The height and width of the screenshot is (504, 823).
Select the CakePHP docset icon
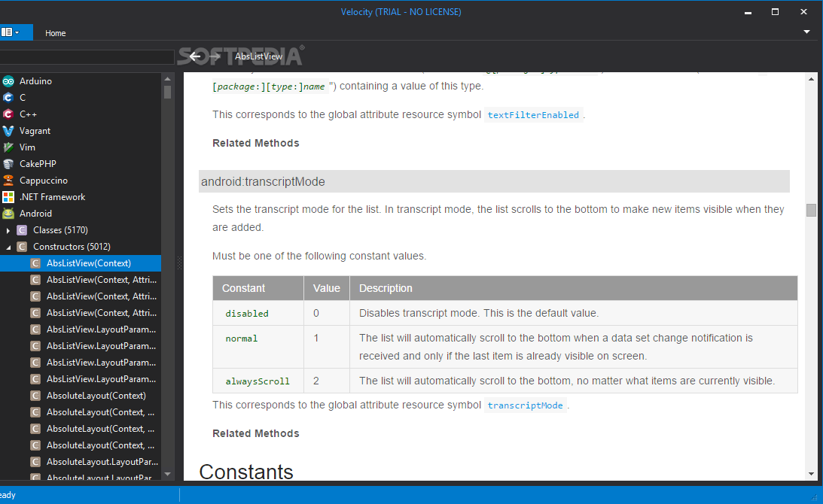pyautogui.click(x=8, y=164)
